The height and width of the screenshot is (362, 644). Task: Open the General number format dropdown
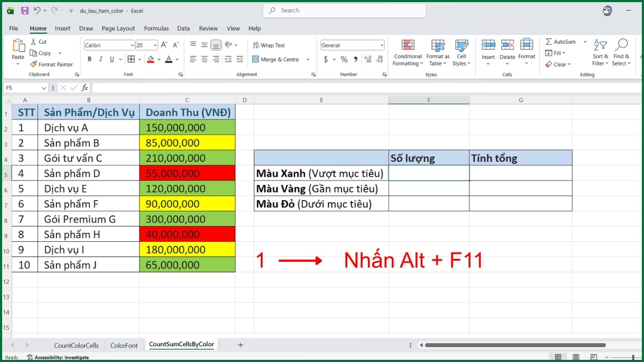(382, 46)
